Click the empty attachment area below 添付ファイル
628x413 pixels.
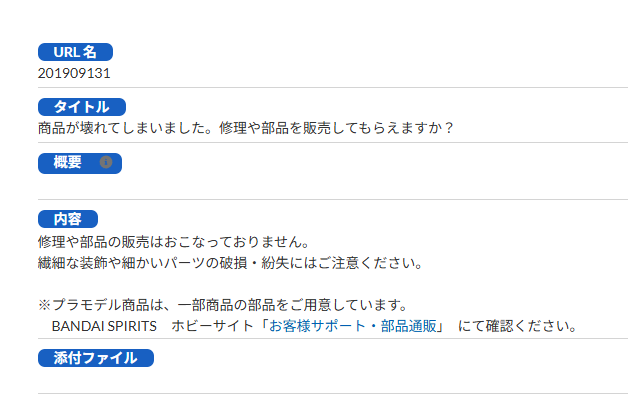(x=332, y=381)
